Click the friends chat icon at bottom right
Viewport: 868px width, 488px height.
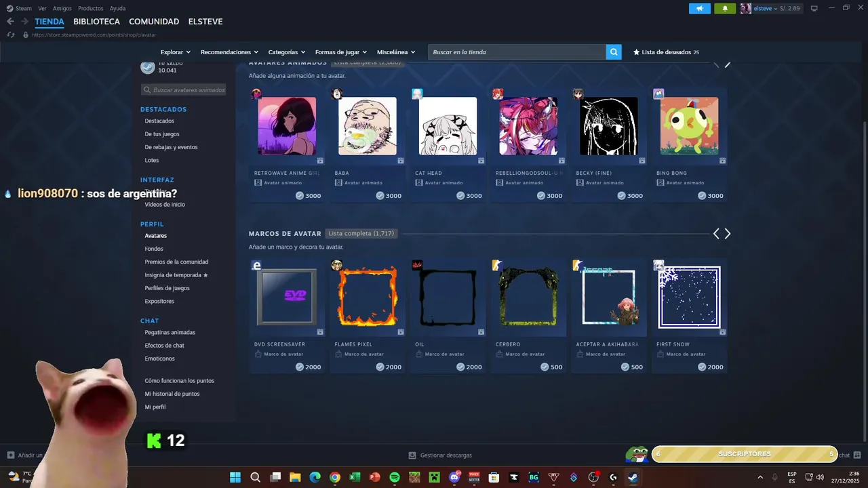click(857, 455)
